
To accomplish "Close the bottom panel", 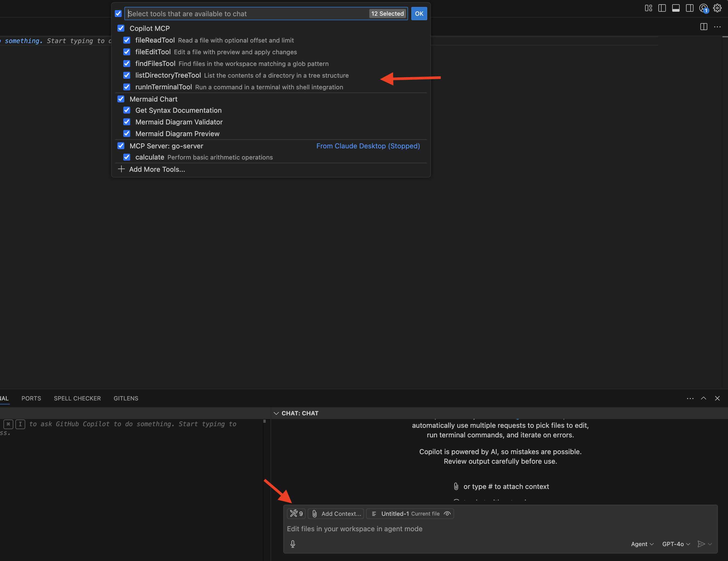I will (717, 398).
